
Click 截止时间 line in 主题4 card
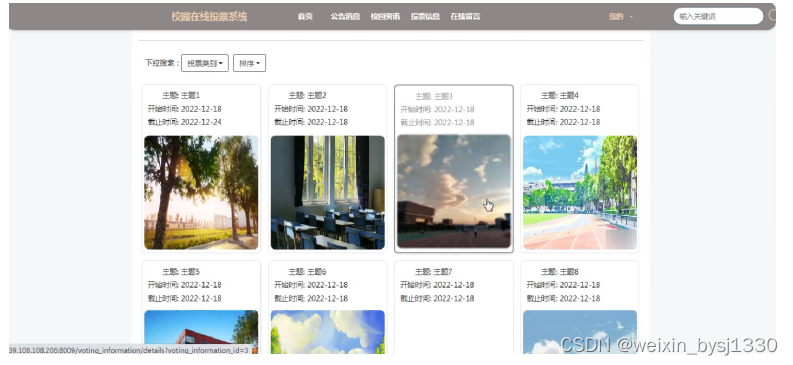563,122
